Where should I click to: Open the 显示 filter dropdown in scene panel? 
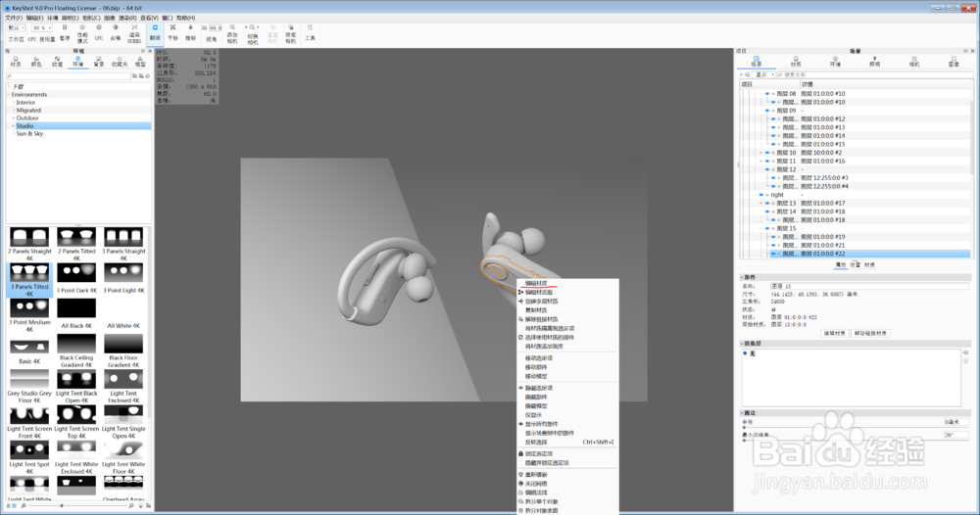764,74
